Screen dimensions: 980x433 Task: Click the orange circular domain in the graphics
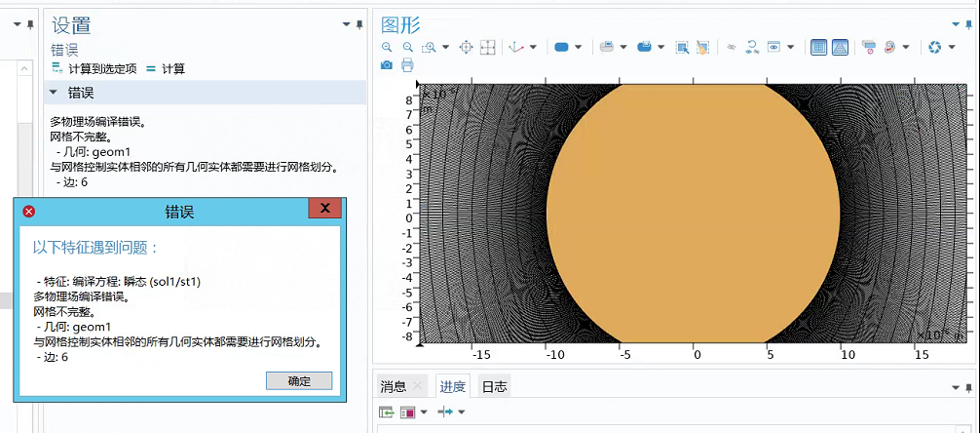click(694, 213)
